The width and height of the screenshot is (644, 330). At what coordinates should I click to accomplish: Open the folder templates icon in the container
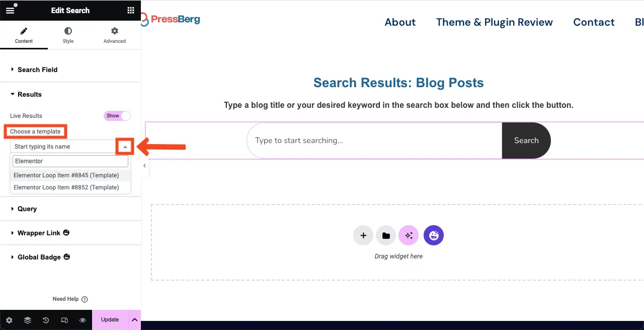pos(386,235)
